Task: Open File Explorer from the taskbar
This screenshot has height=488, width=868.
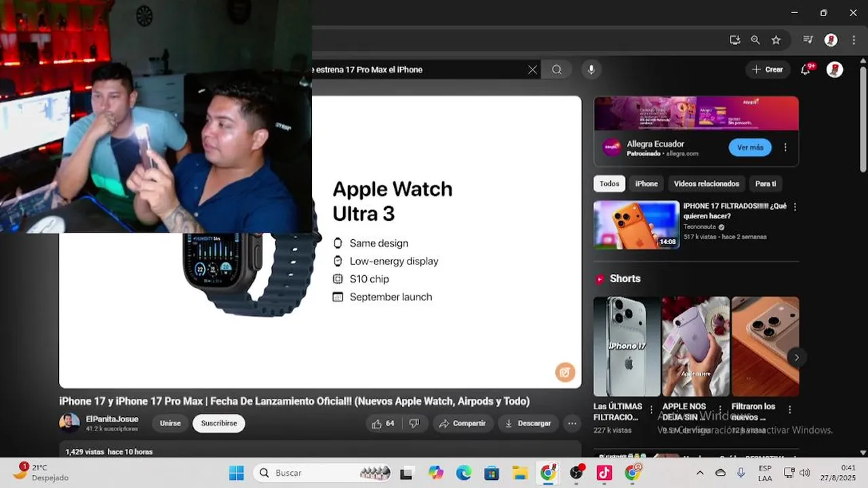Action: click(520, 472)
